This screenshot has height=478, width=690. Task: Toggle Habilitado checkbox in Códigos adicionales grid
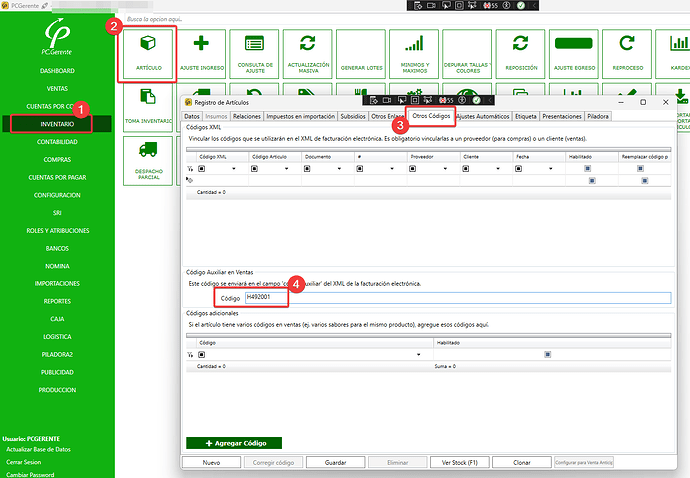click(x=547, y=354)
